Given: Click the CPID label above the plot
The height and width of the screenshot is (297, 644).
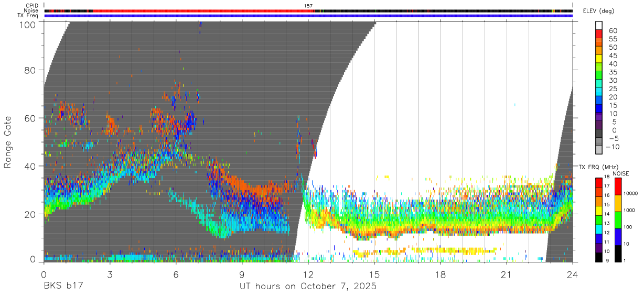Looking at the screenshot, I should point(31,6).
